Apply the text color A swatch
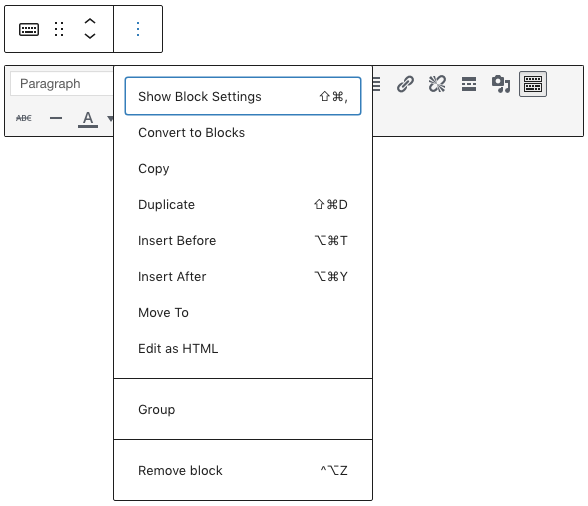This screenshot has height=506, width=588. click(x=88, y=119)
